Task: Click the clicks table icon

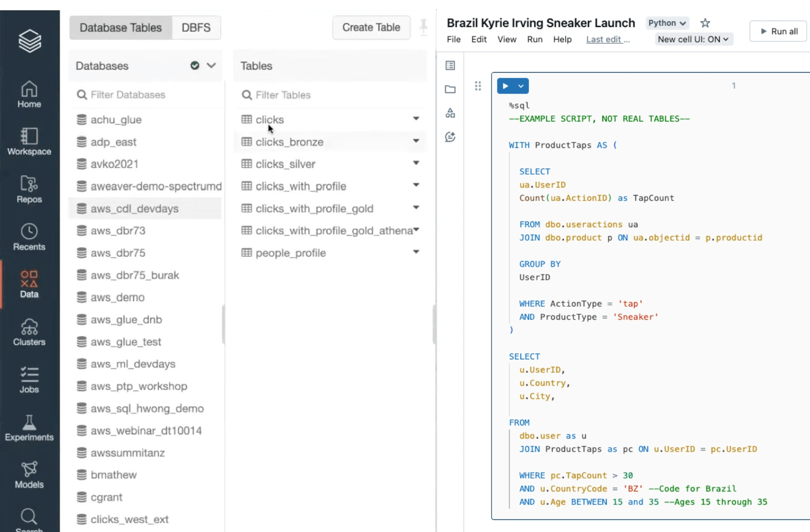Action: pos(247,119)
